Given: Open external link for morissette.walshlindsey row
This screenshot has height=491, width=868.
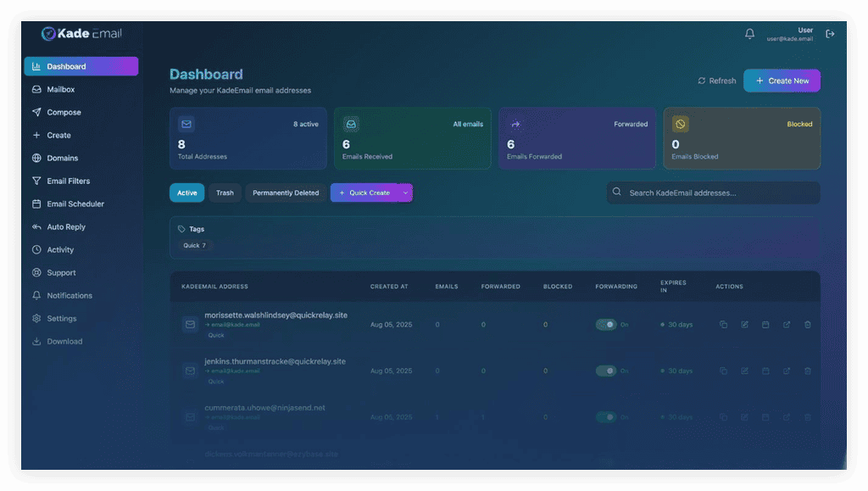Looking at the screenshot, I should (787, 325).
